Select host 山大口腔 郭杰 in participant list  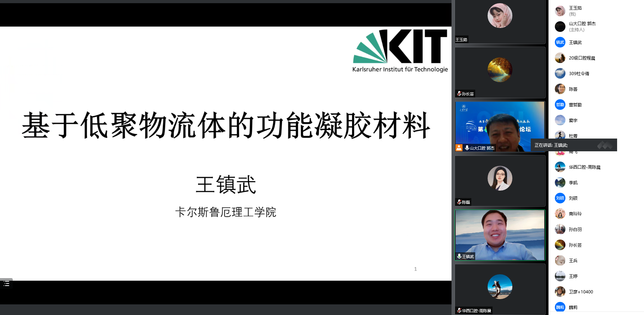point(582,26)
